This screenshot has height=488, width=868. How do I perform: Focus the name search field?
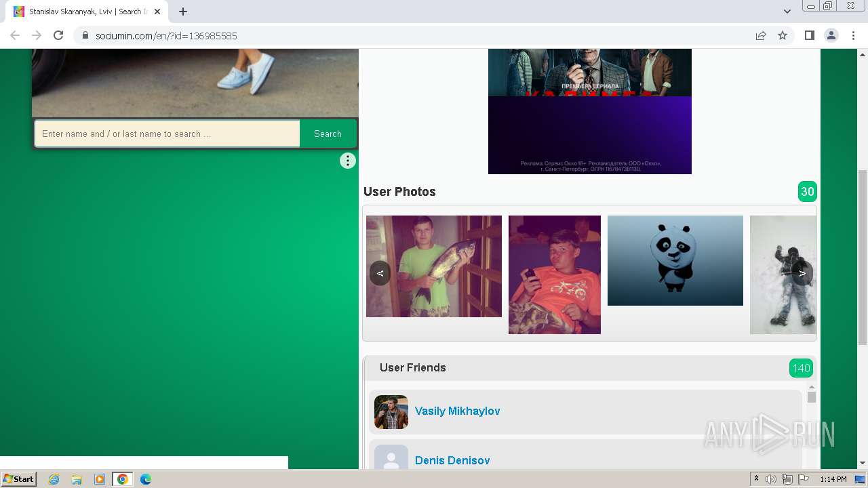pos(167,134)
